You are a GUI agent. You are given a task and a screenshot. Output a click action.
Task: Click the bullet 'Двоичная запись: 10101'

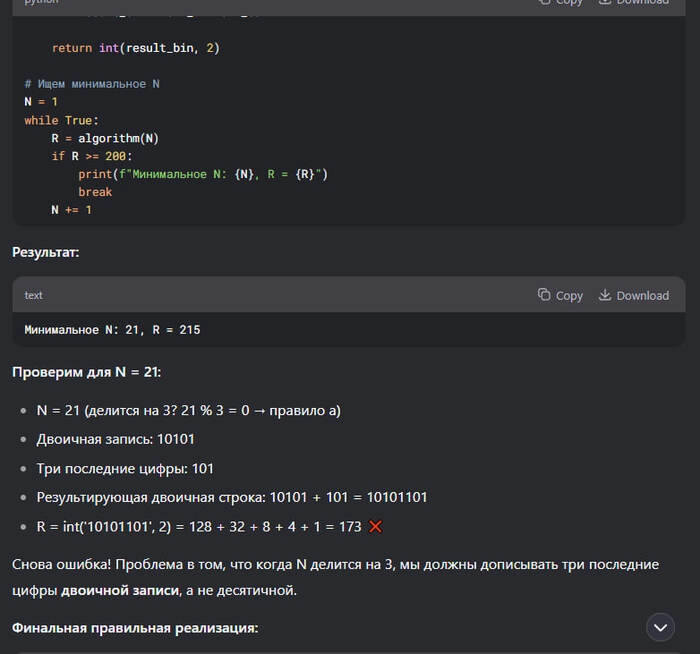[x=115, y=439]
